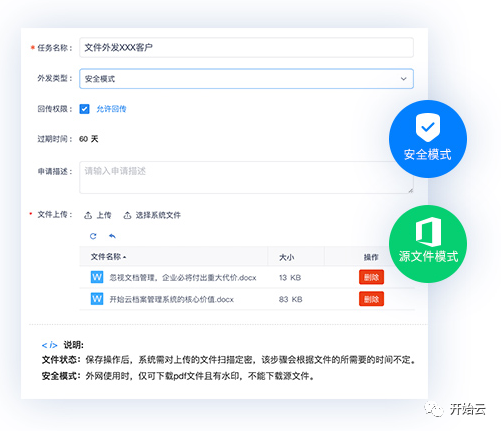Screen dimensions: 501x431
Task: Click the blue shield 安全模式 badge
Action: (428, 139)
